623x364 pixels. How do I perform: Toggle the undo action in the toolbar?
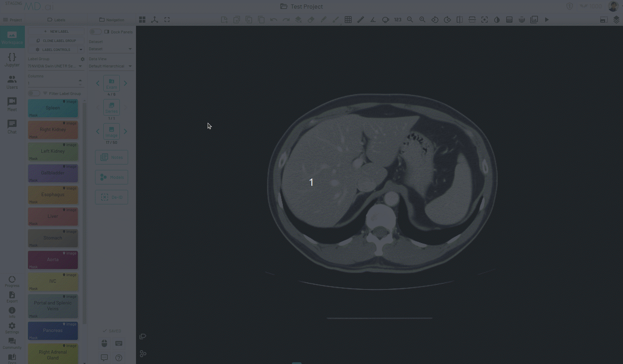[273, 20]
